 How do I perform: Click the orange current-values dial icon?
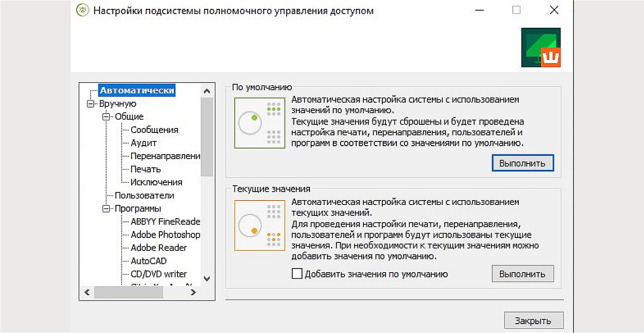point(260,225)
